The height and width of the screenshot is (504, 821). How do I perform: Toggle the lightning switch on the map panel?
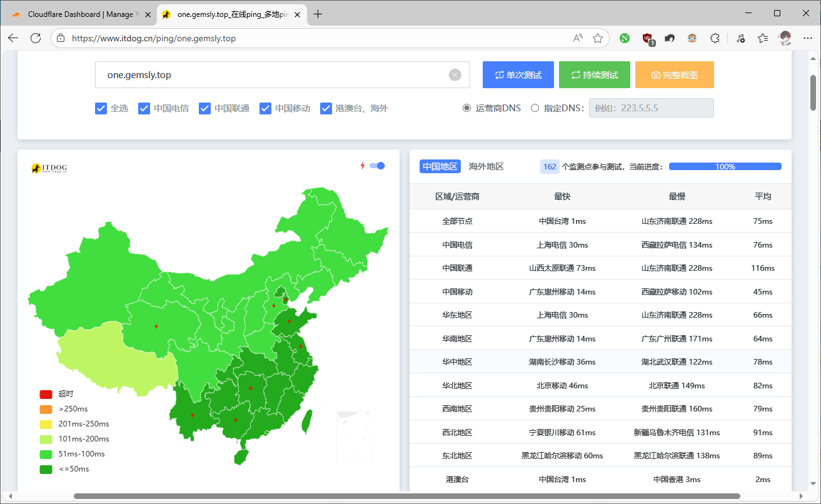pos(378,166)
